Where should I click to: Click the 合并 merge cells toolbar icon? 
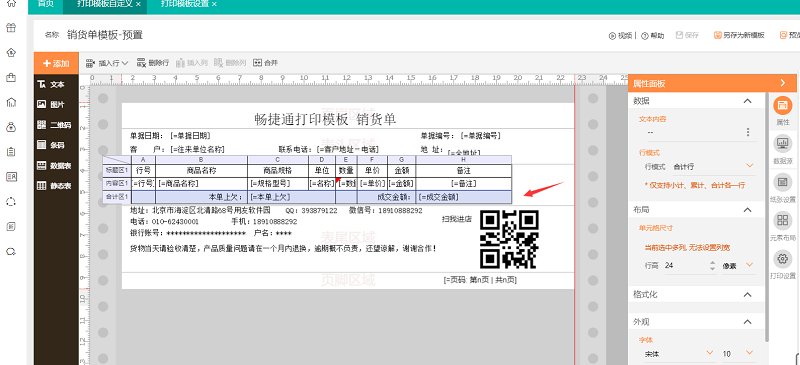point(265,63)
